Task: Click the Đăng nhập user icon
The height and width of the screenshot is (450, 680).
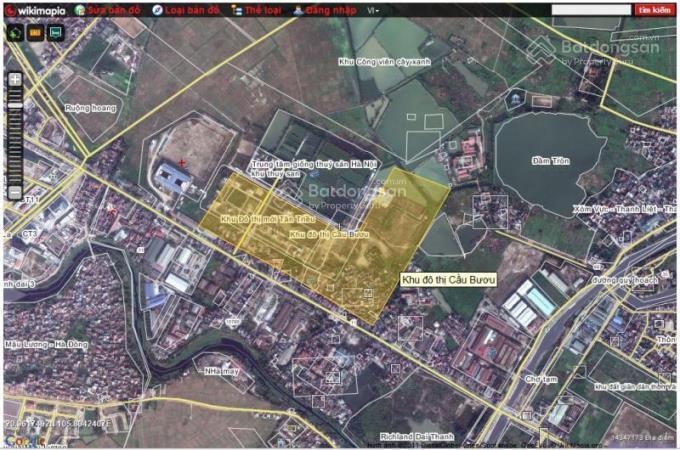Action: (298, 10)
